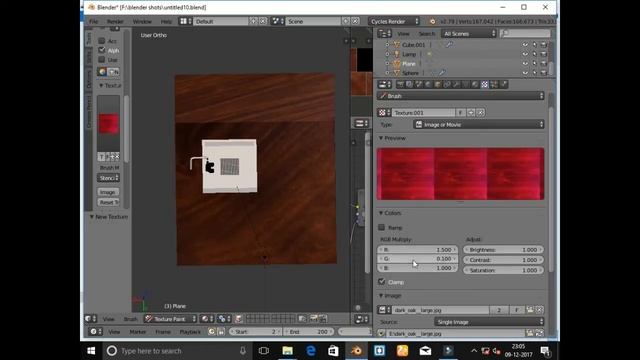Toggle visibility eye for Cube.001
640x360 pixels.
pyautogui.click(x=525, y=44)
